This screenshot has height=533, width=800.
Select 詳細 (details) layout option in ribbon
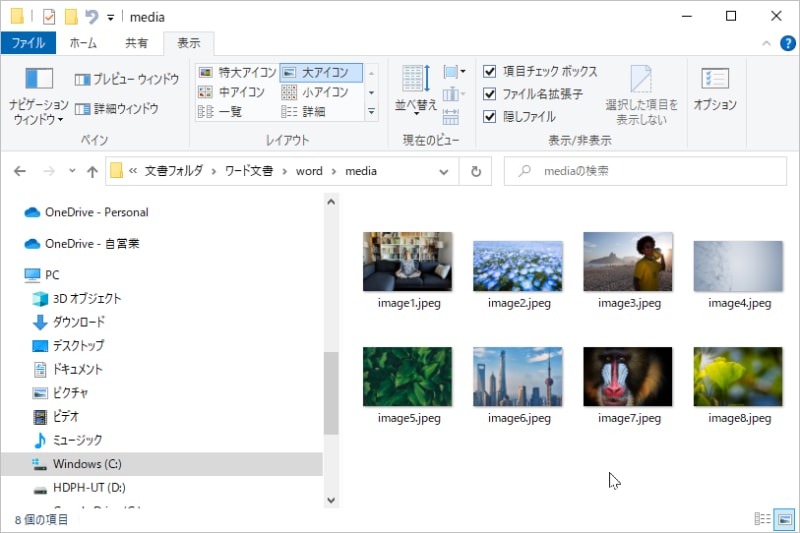pyautogui.click(x=303, y=111)
